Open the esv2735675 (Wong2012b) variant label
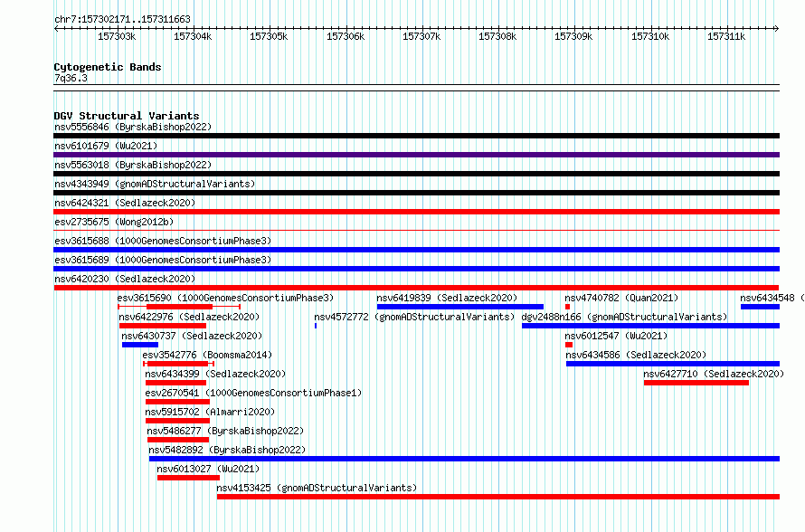805x532 pixels. (x=114, y=222)
